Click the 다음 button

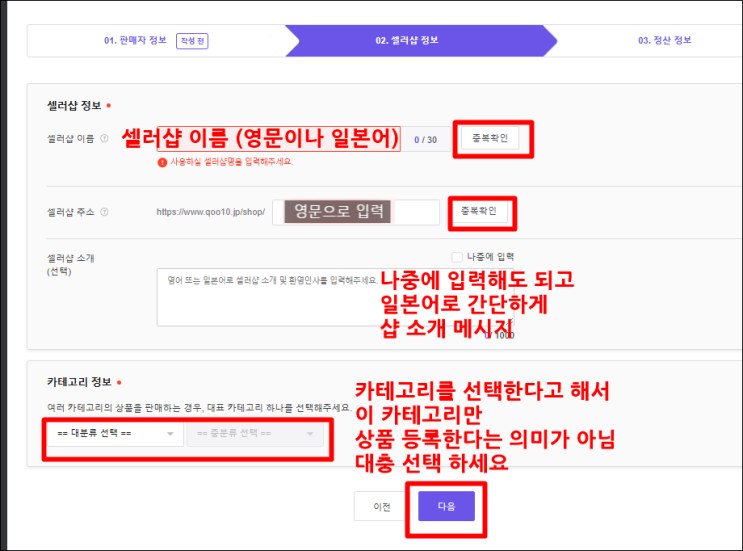(446, 506)
